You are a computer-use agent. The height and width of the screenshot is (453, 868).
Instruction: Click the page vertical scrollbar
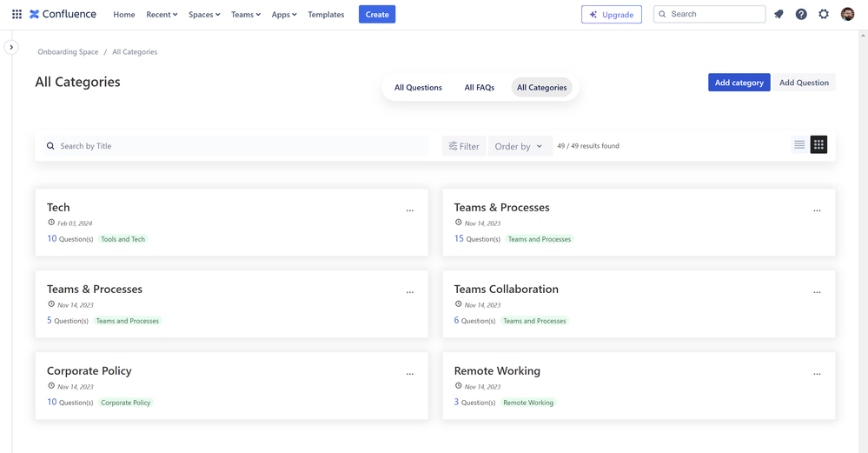863,242
